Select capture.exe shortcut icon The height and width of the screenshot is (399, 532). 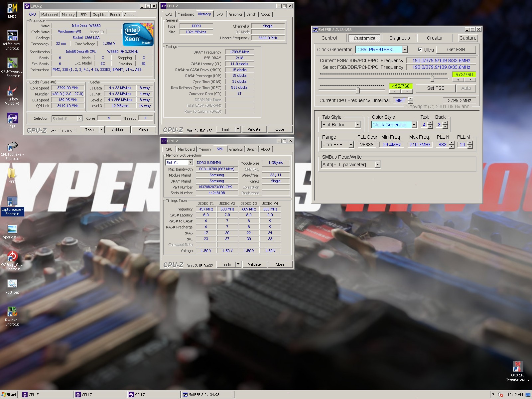[x=12, y=206]
